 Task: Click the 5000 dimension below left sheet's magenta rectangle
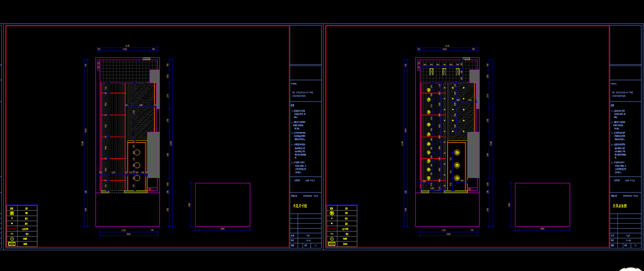[x=222, y=229]
